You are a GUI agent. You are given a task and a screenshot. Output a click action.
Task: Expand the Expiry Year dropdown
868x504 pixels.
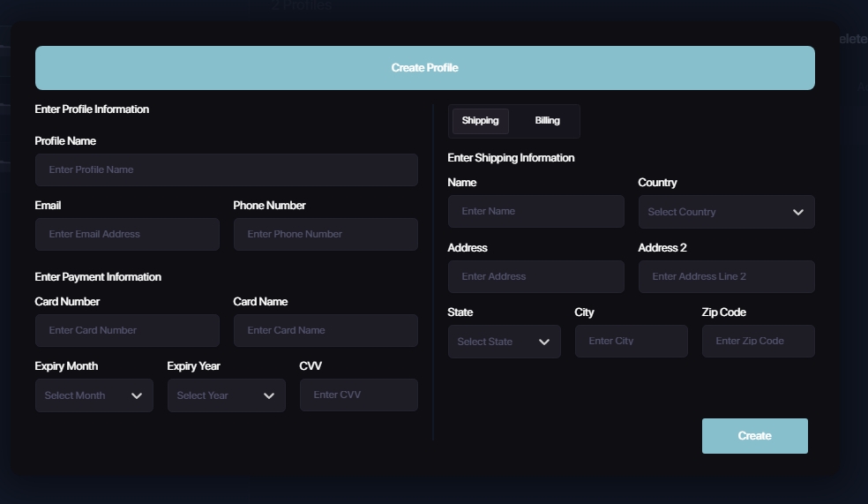click(226, 395)
